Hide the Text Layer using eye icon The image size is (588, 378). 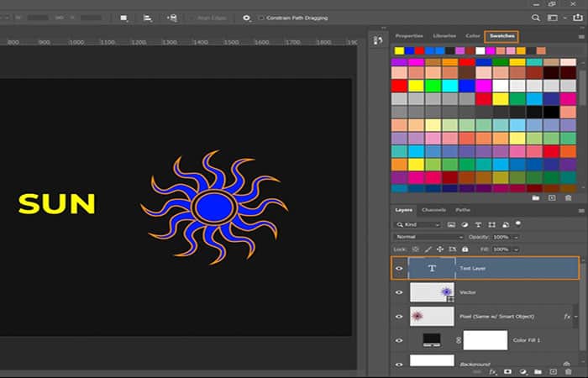399,268
